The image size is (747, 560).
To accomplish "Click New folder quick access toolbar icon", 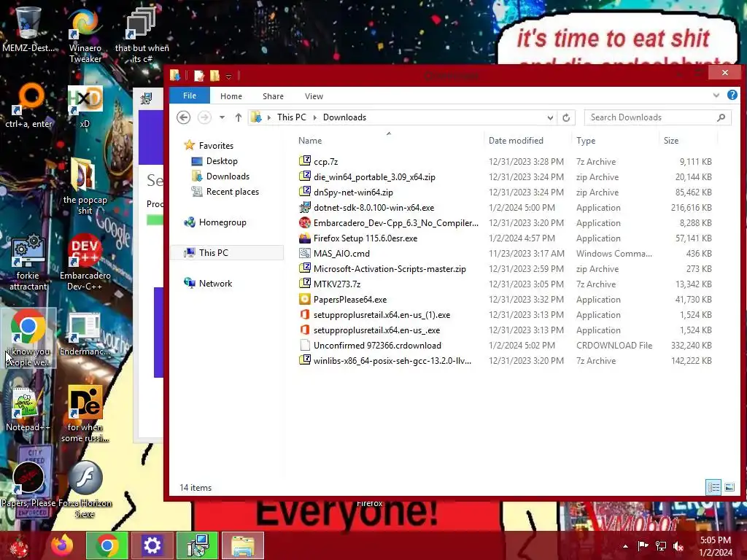I will 215,75.
